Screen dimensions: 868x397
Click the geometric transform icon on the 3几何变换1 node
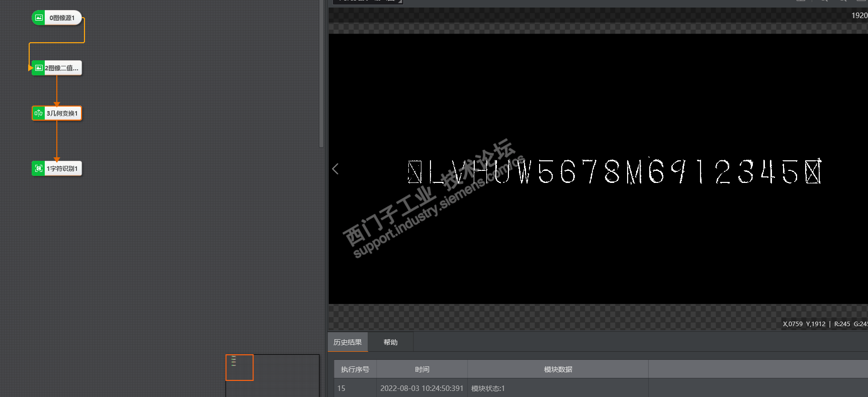tap(39, 113)
